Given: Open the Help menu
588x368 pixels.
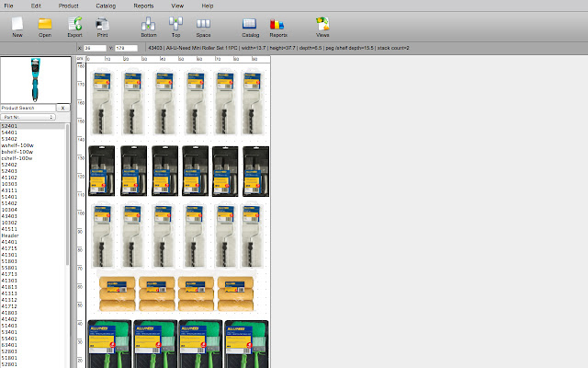Looking at the screenshot, I should [x=208, y=6].
